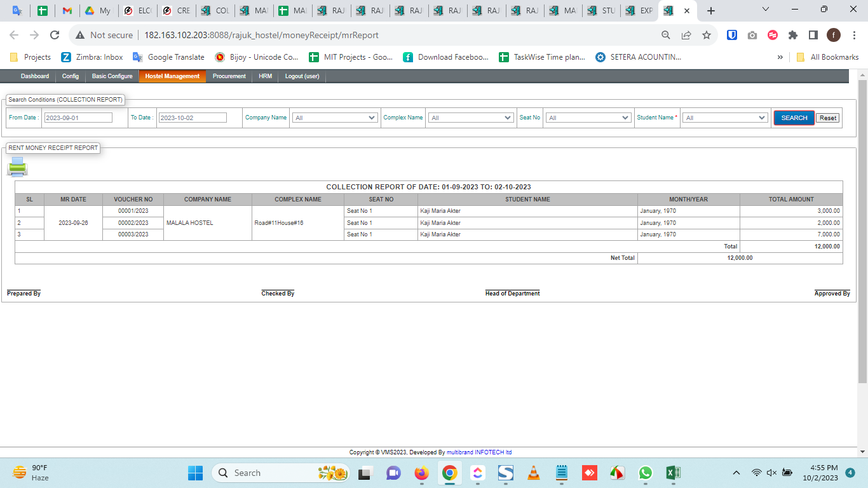Image resolution: width=868 pixels, height=488 pixels.
Task: Click the printer icon to print report
Action: tap(17, 166)
